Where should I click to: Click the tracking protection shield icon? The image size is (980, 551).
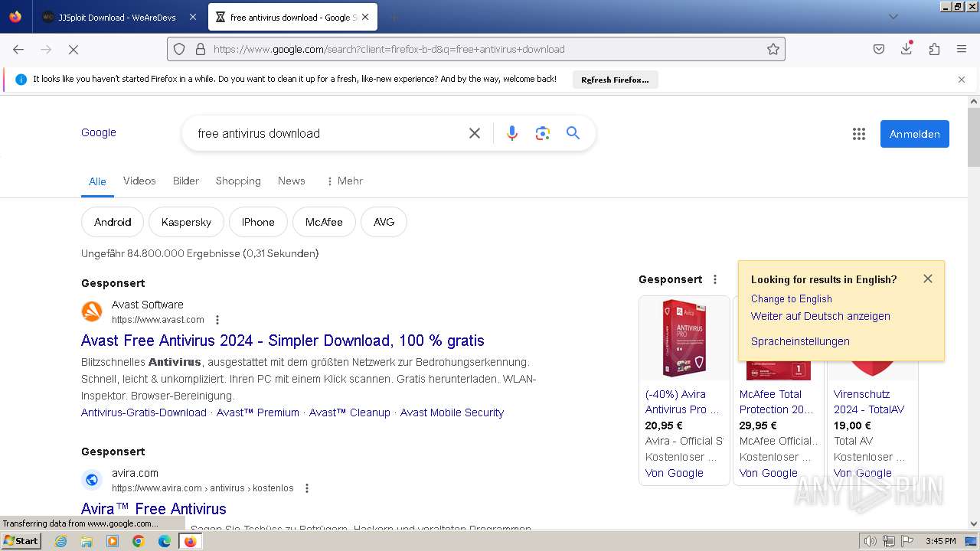click(179, 49)
